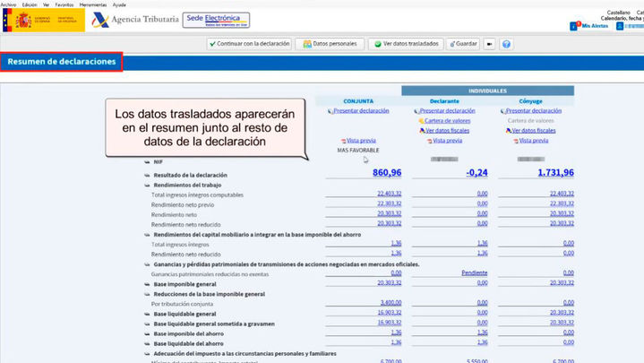Click the small black icon next to Guardar
This screenshot has width=644, height=363.
tap(490, 43)
